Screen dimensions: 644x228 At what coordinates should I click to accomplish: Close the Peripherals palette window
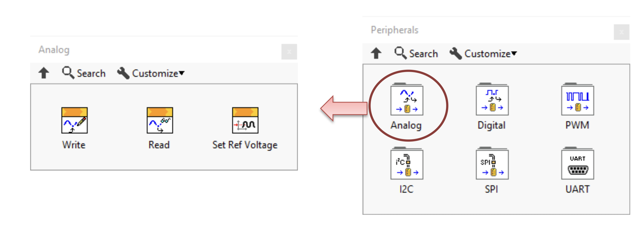pyautogui.click(x=621, y=32)
